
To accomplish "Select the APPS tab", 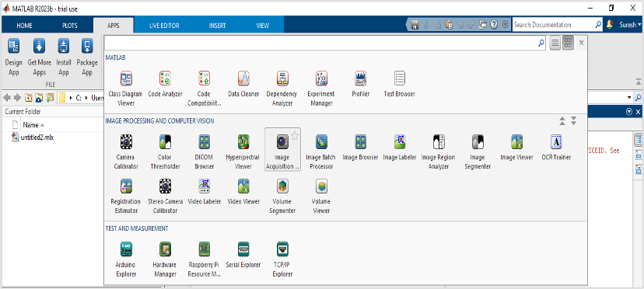I will pos(114,26).
